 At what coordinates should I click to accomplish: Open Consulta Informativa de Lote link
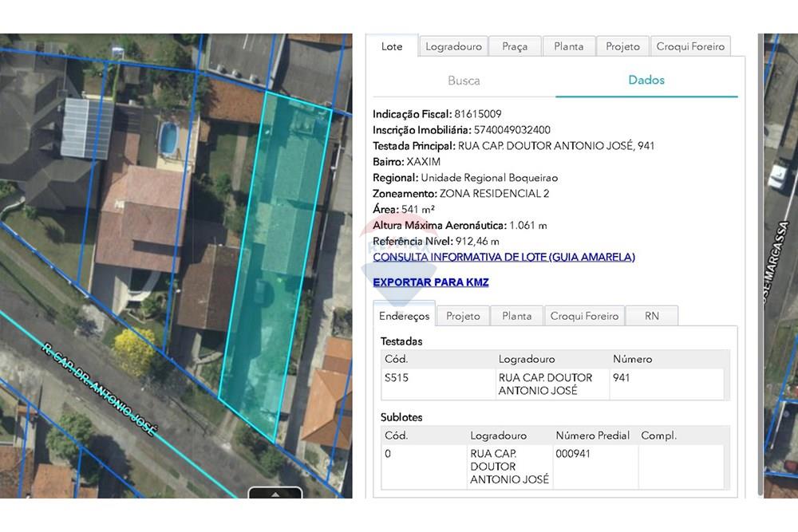[504, 257]
